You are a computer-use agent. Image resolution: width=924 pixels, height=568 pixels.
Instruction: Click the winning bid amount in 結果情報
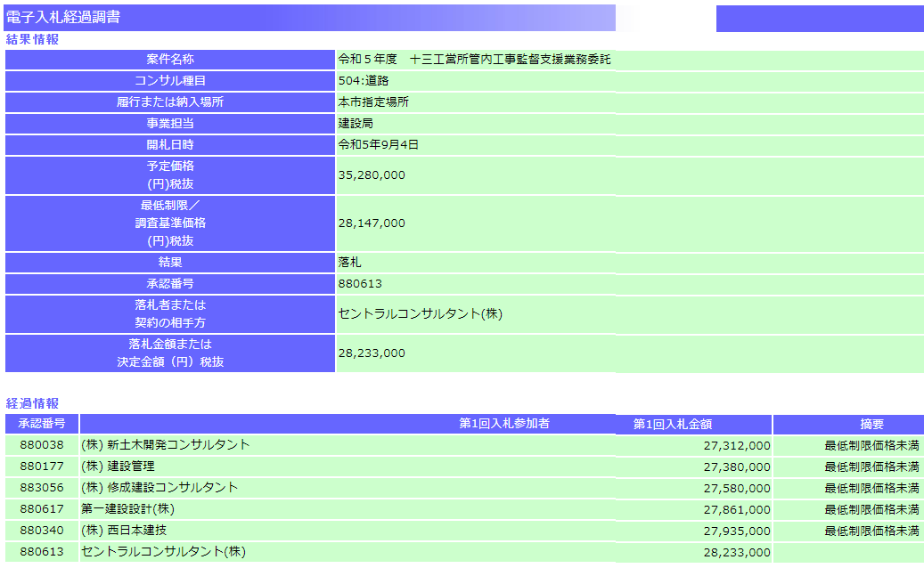coord(372,353)
